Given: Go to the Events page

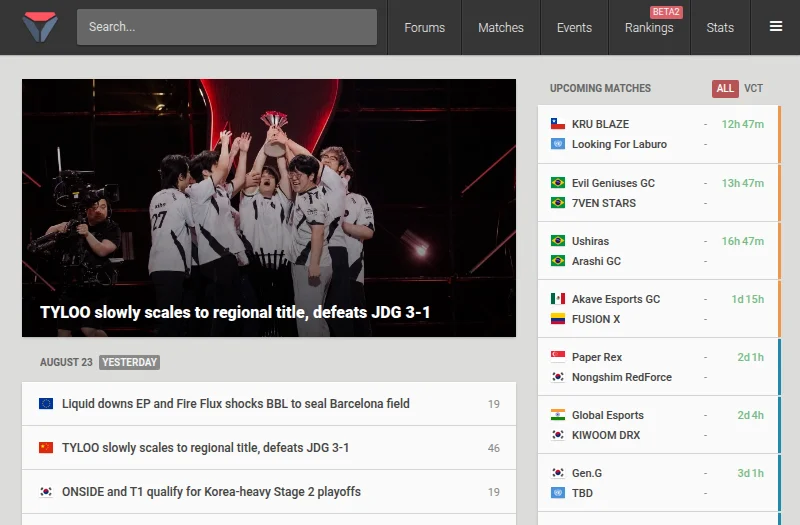Looking at the screenshot, I should [x=574, y=28].
